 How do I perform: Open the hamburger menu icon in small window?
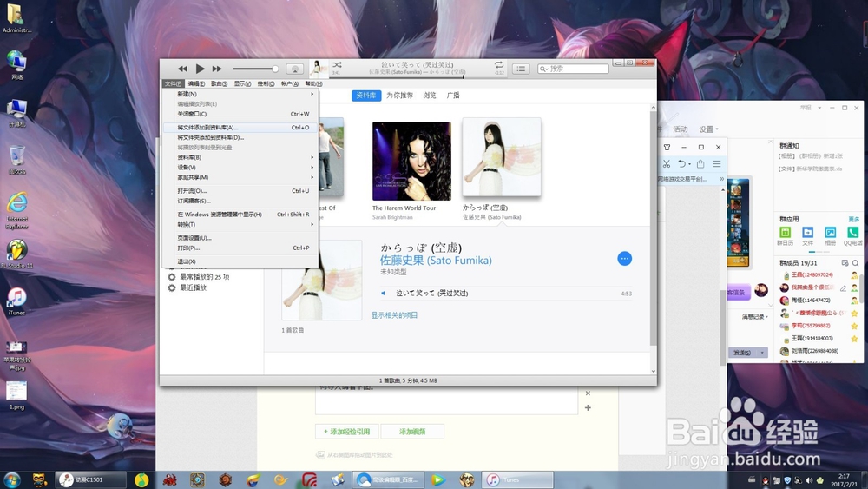[717, 164]
